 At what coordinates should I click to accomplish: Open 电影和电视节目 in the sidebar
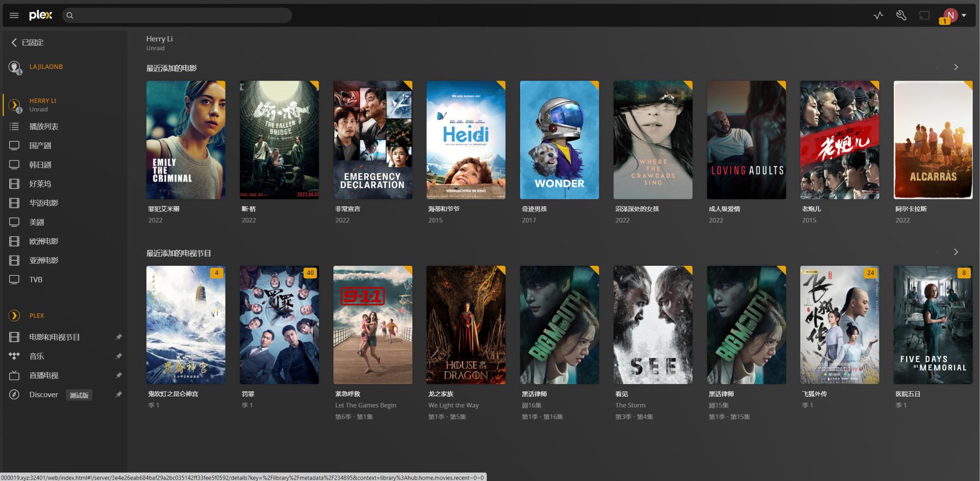[x=55, y=337]
